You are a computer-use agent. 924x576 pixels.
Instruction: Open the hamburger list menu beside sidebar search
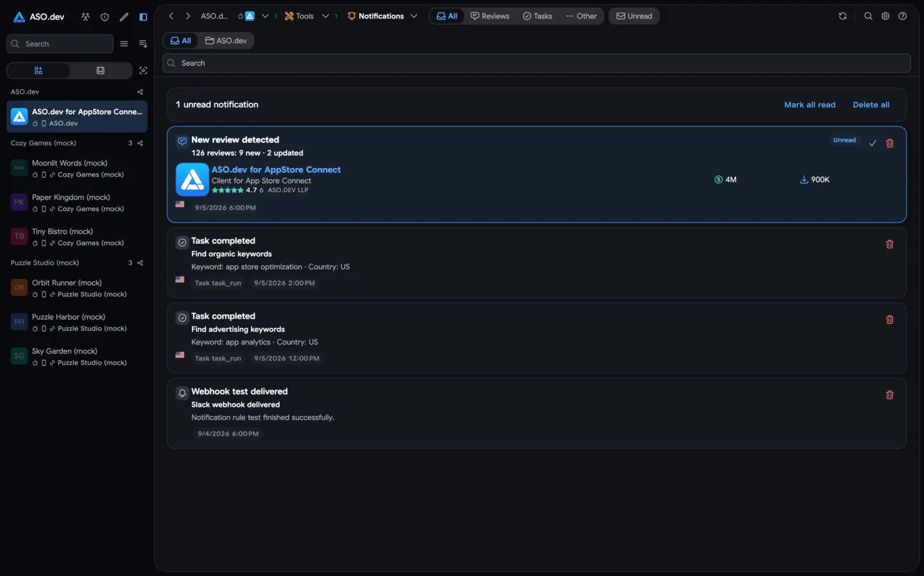pyautogui.click(x=124, y=44)
